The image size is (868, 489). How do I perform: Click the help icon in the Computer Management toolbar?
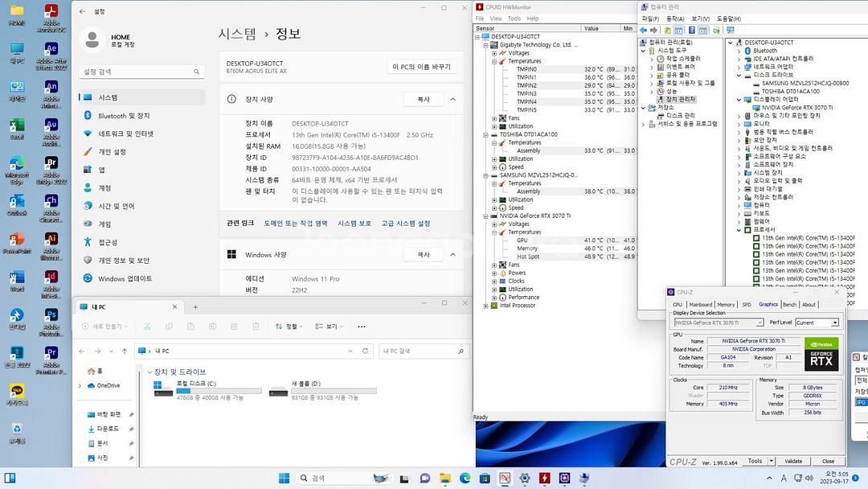pyautogui.click(x=691, y=30)
